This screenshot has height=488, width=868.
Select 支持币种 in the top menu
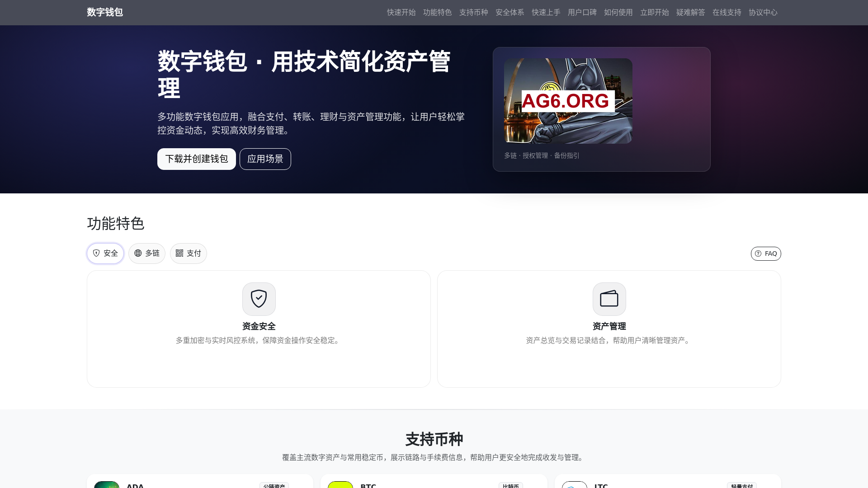tap(473, 12)
